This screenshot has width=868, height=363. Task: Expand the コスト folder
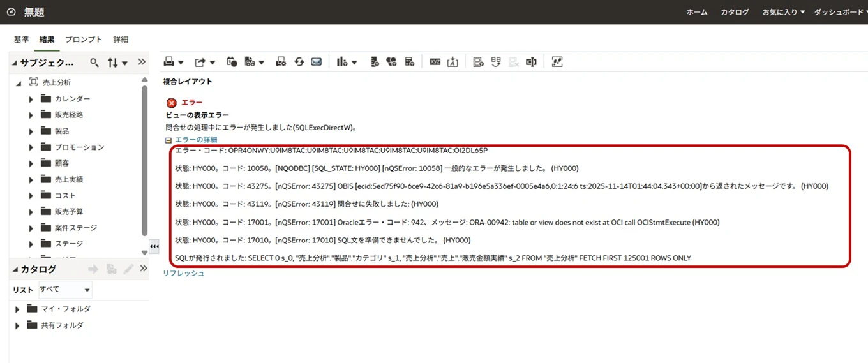coord(31,196)
